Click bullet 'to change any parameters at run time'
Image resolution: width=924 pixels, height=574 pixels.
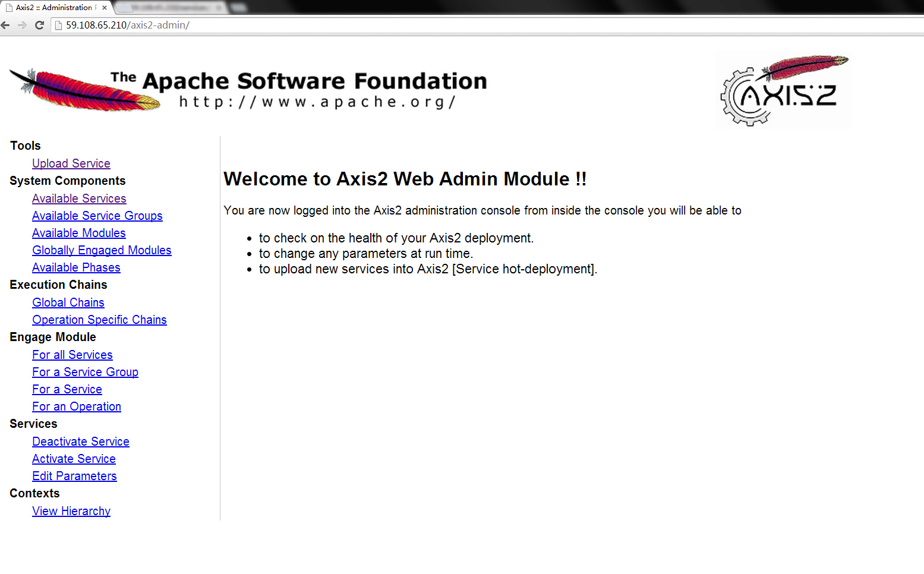click(366, 253)
